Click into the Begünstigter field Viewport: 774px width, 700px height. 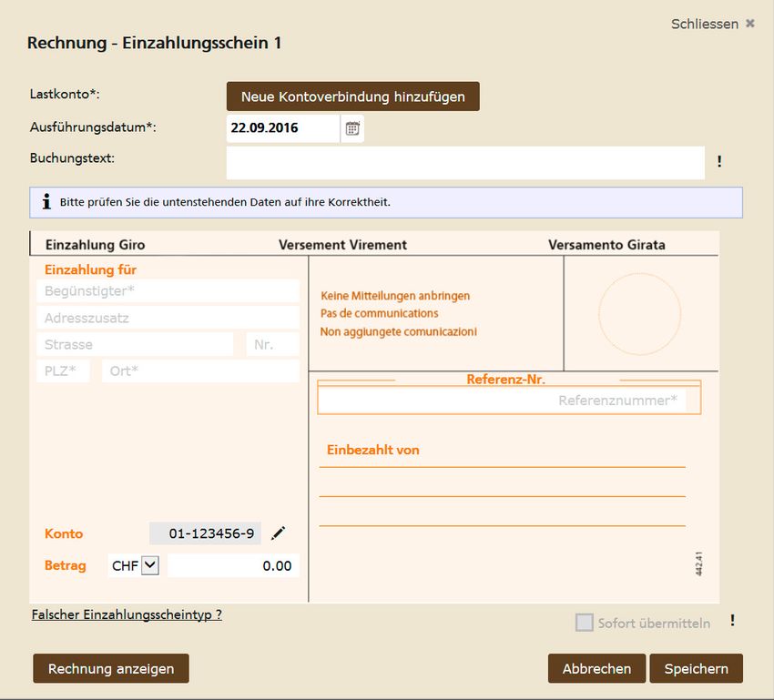click(168, 291)
